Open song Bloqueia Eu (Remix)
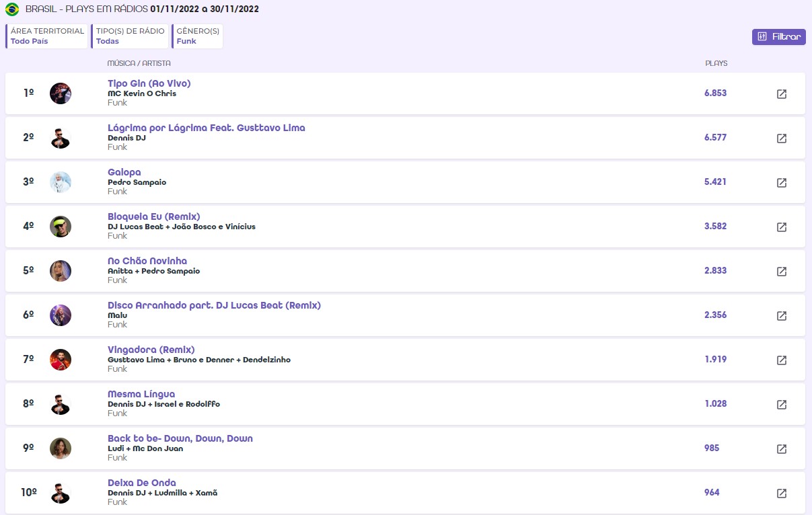812x515 pixels. (x=154, y=216)
